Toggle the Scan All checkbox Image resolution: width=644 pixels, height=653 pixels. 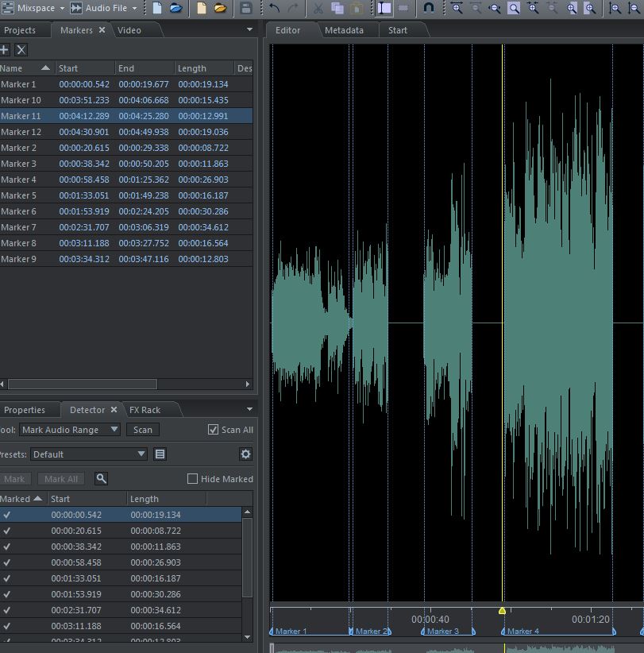pyautogui.click(x=213, y=430)
